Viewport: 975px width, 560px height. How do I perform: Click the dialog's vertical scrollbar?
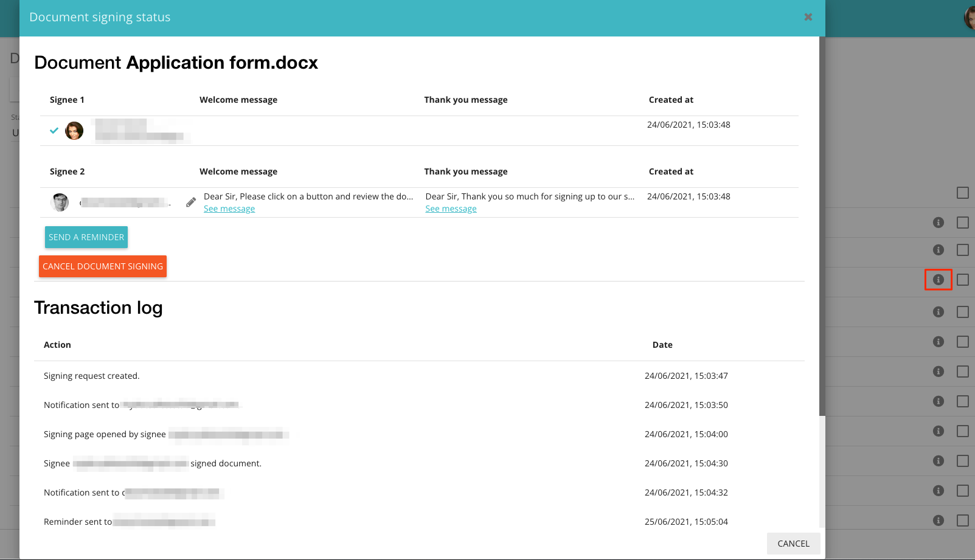822,225
